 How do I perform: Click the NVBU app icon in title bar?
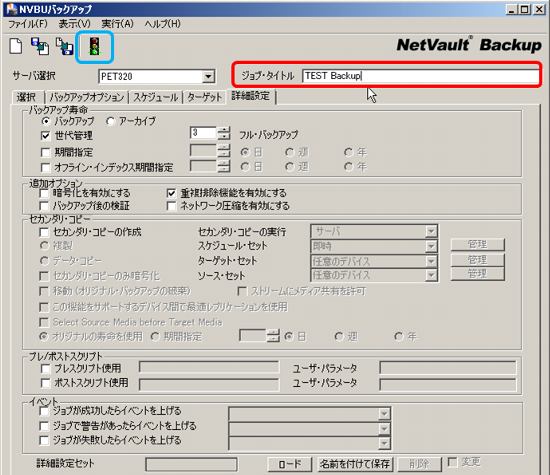click(x=12, y=9)
